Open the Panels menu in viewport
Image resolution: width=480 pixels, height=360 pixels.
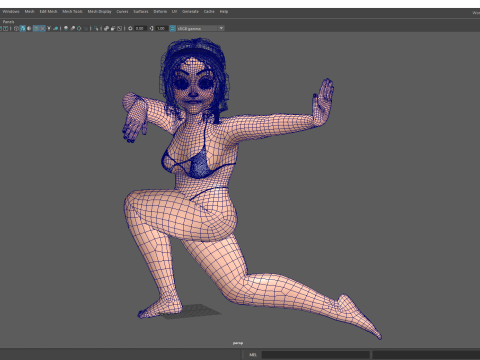click(x=8, y=22)
